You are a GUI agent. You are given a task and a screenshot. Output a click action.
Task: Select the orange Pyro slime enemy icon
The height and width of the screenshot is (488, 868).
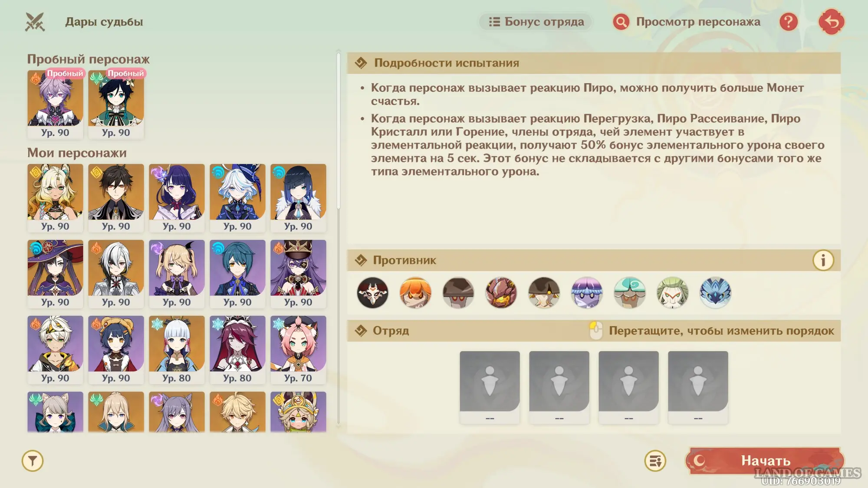click(415, 293)
